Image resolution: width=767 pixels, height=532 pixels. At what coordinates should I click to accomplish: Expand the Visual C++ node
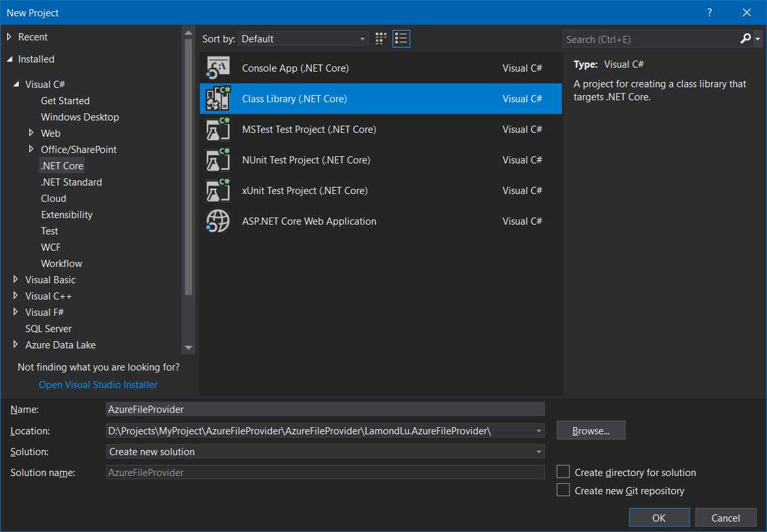coord(16,295)
